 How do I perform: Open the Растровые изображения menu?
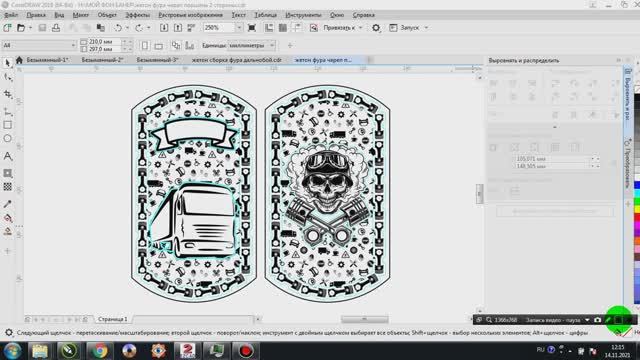pyautogui.click(x=191, y=15)
